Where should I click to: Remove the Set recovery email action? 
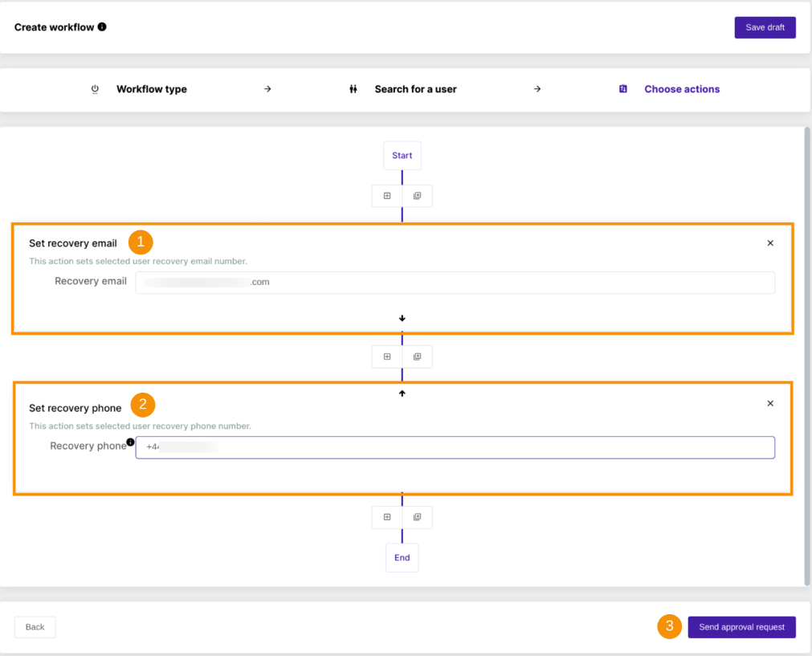(770, 243)
